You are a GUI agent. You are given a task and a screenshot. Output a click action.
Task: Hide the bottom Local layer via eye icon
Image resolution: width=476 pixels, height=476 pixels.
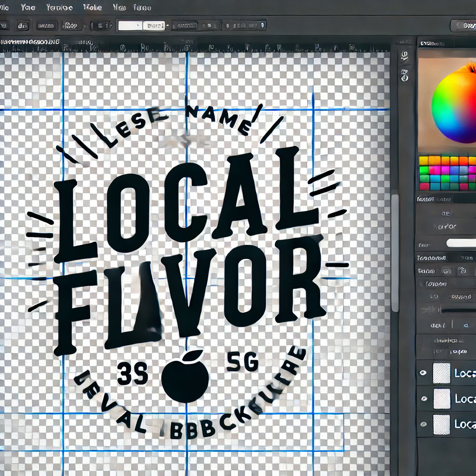click(423, 424)
